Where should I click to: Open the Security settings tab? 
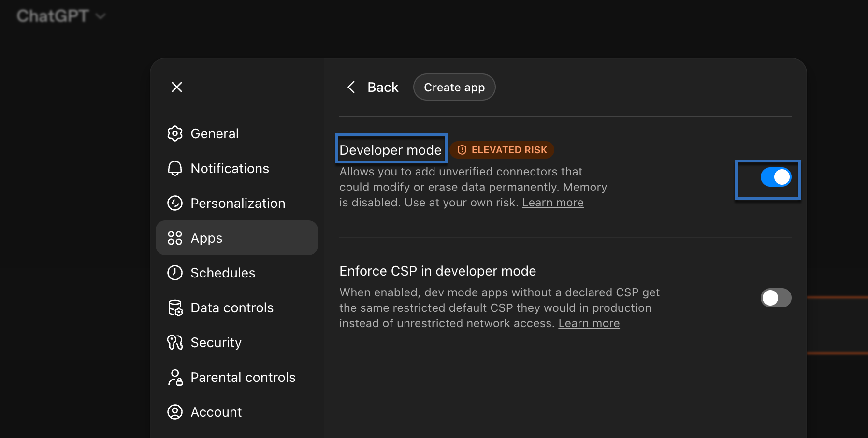click(237, 342)
